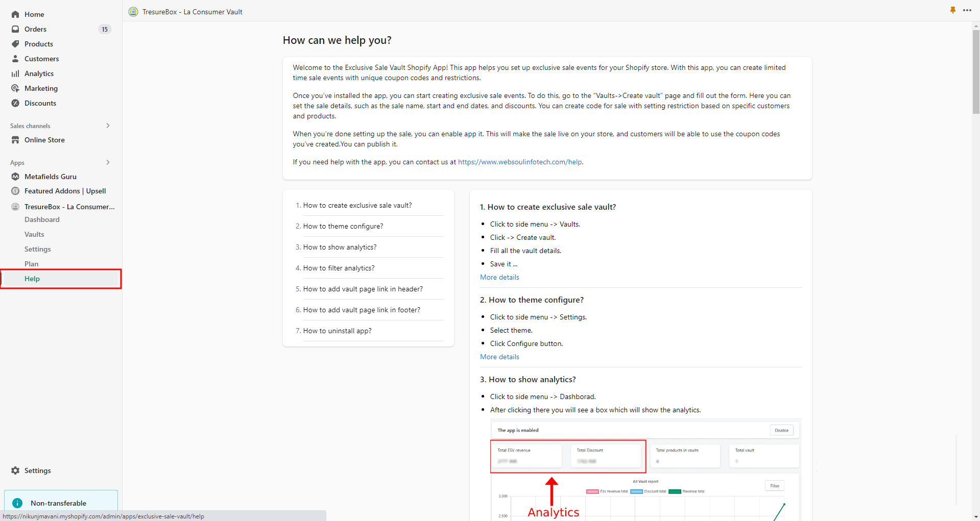980x521 pixels.
Task: Click the scrollbar down arrow
Action: coord(976,517)
